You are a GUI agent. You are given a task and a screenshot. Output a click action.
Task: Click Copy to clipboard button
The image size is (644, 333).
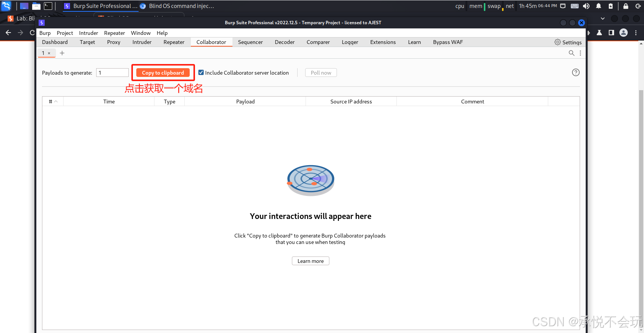pos(163,73)
